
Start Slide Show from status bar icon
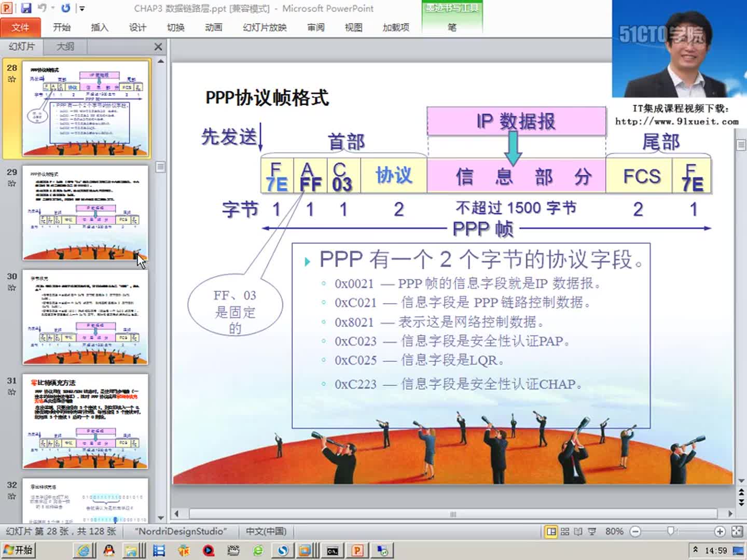592,531
